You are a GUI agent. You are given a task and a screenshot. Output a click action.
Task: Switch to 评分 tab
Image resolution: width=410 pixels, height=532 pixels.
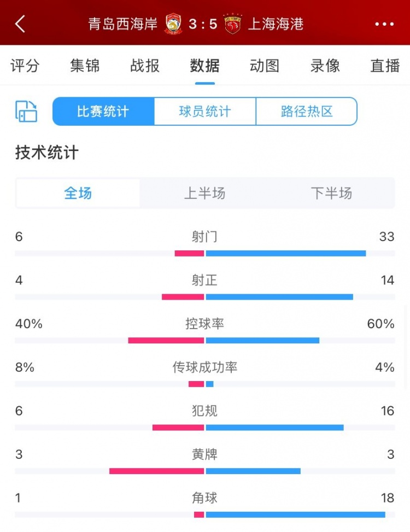tap(25, 66)
